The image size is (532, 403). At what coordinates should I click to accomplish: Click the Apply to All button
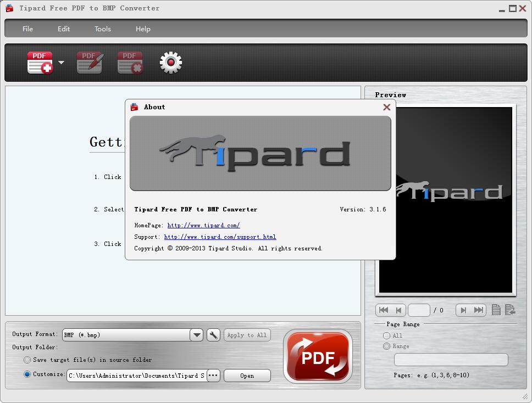click(247, 335)
